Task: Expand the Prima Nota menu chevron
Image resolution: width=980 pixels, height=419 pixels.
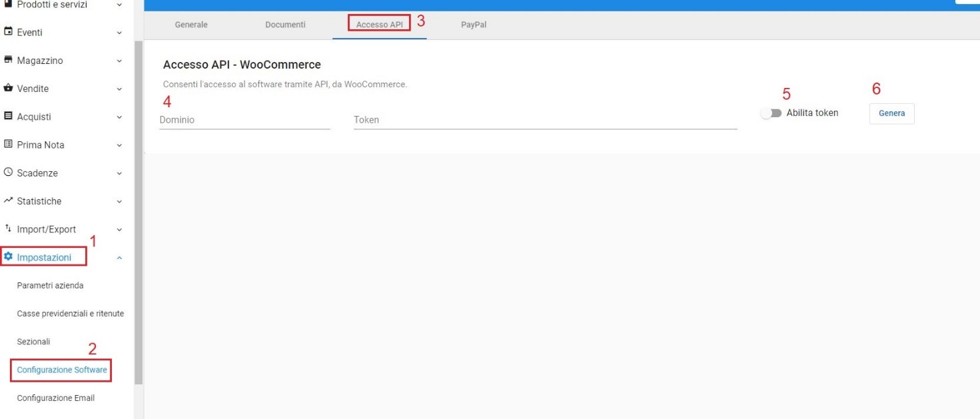Action: [119, 145]
